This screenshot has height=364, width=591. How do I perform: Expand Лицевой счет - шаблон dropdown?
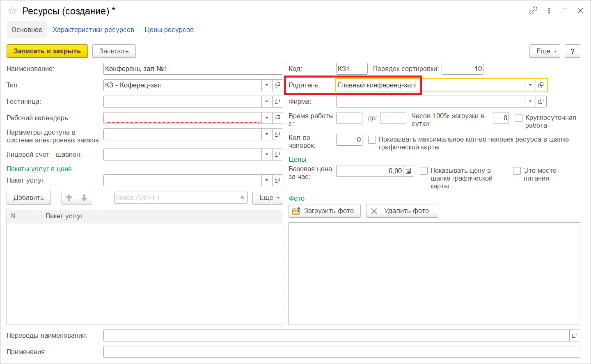(267, 154)
